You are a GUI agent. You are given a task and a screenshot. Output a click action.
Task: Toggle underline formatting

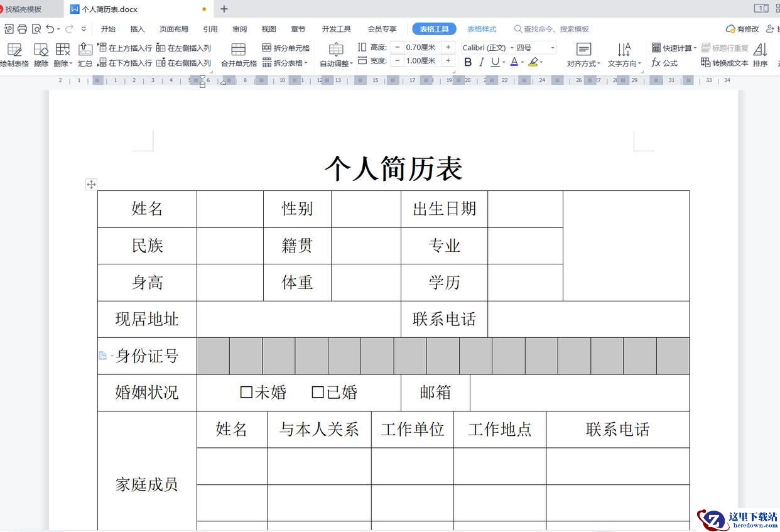pos(495,62)
